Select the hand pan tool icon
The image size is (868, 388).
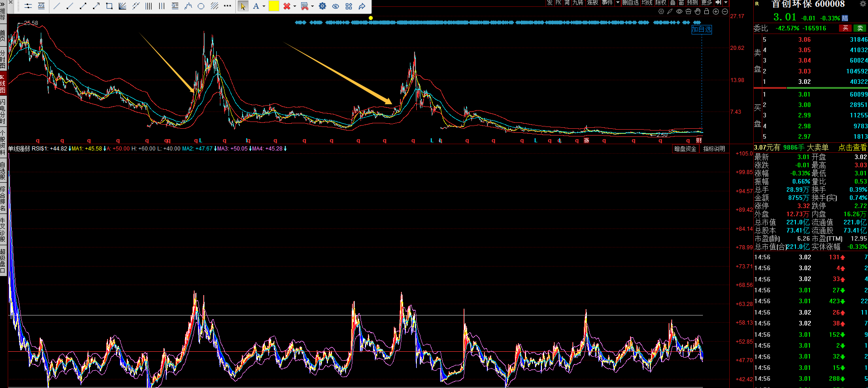(697, 12)
